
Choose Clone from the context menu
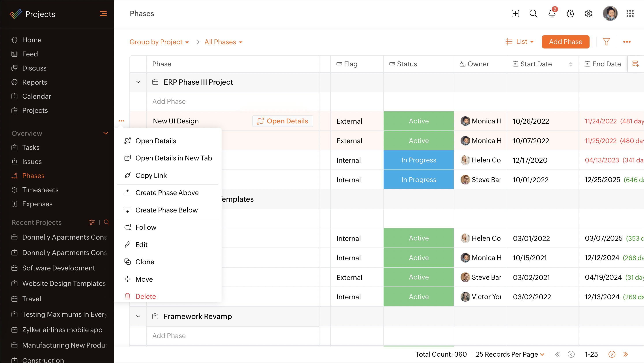click(145, 262)
